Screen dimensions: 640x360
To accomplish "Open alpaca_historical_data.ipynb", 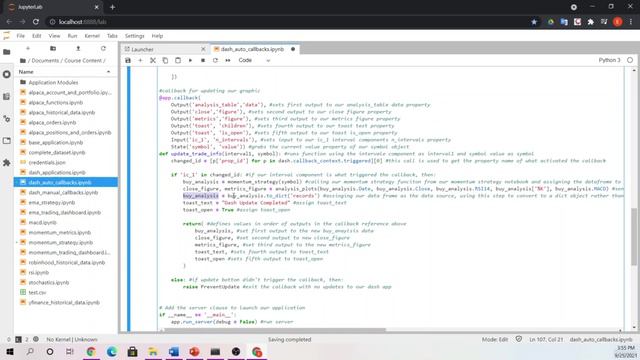I will [x=62, y=112].
